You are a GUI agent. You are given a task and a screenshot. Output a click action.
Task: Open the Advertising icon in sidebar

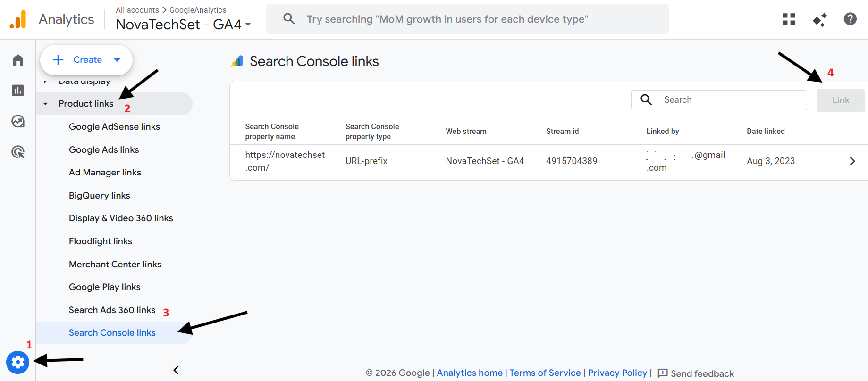18,152
